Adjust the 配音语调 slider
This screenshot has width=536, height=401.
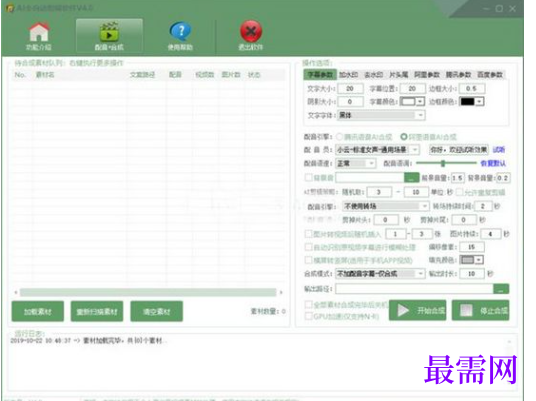coord(443,163)
